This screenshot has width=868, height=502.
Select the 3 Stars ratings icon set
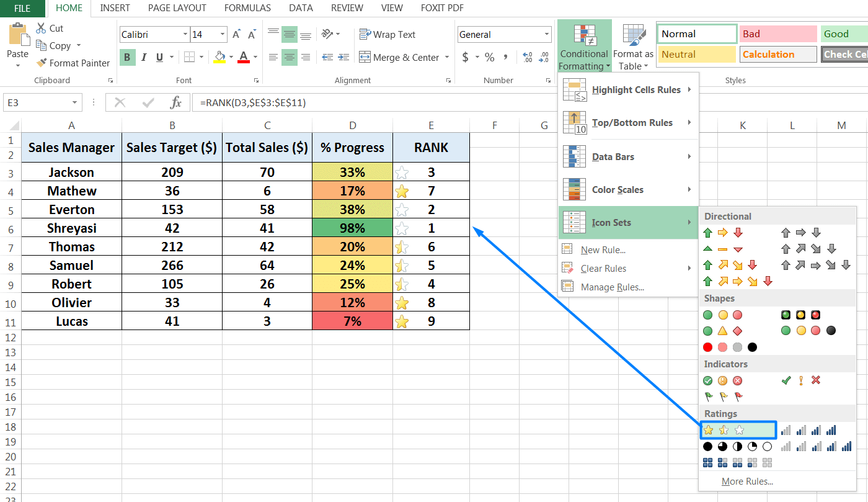(738, 429)
